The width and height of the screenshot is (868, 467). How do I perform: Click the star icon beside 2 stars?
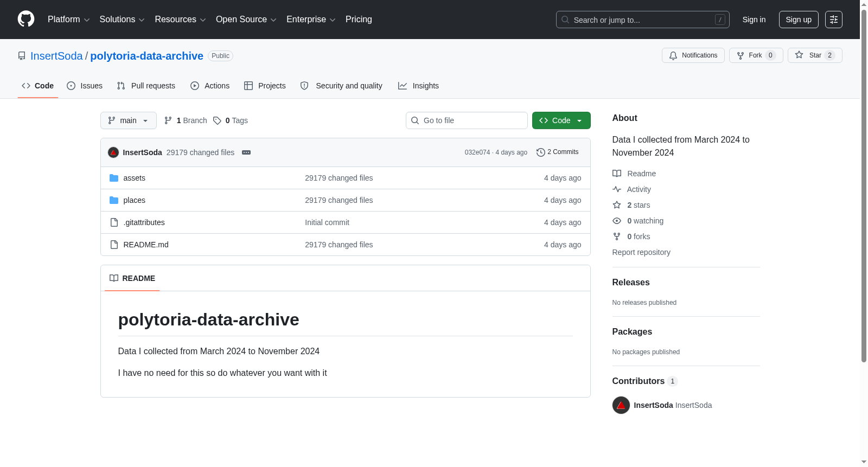617,205
